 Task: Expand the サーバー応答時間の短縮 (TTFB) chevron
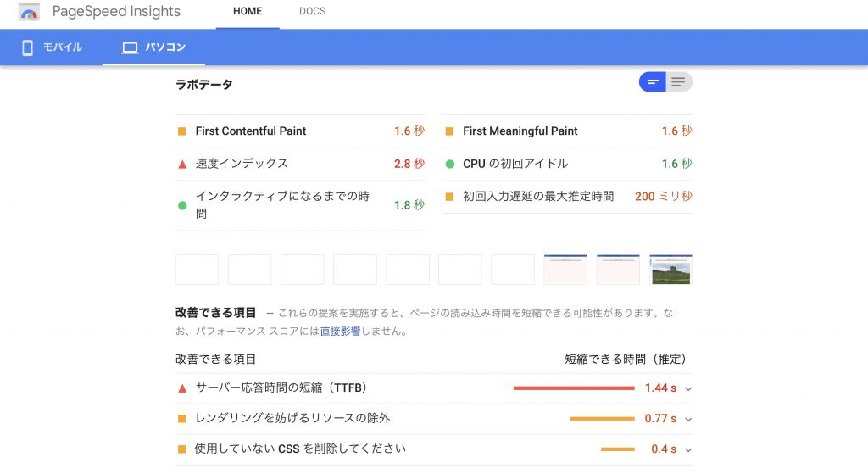pos(688,388)
